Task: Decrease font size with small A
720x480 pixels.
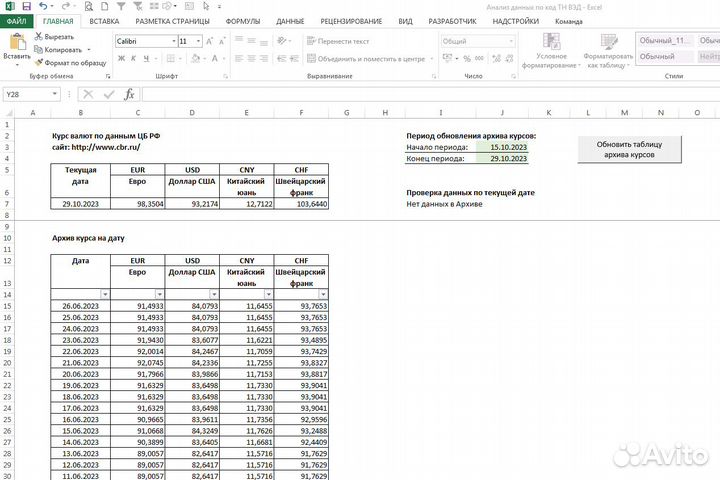Action: [x=222, y=41]
